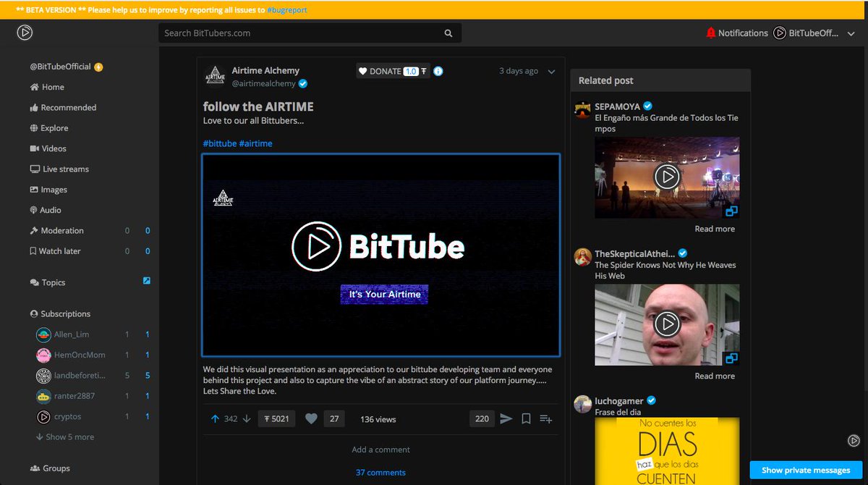Open HemOncMom subscription

click(71, 355)
